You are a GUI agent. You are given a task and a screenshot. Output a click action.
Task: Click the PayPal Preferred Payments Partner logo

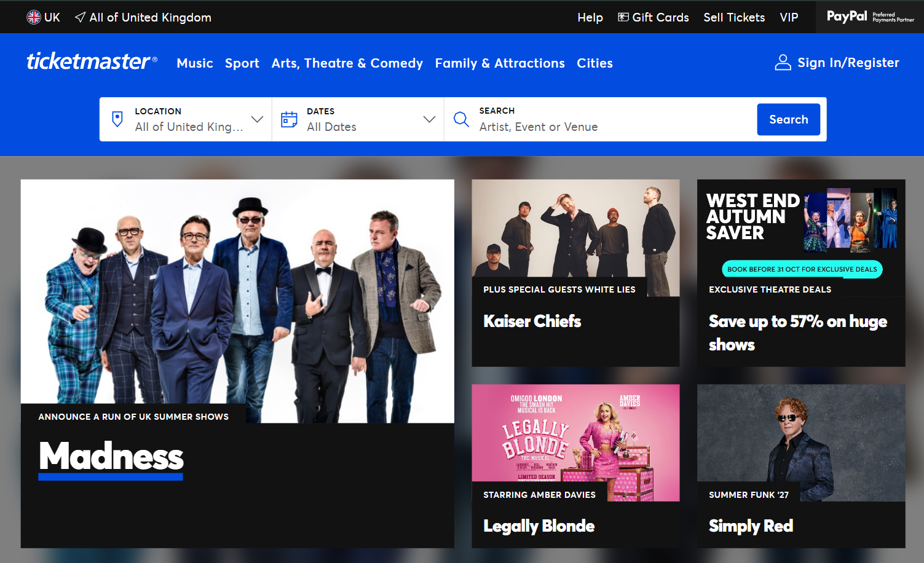(x=870, y=17)
